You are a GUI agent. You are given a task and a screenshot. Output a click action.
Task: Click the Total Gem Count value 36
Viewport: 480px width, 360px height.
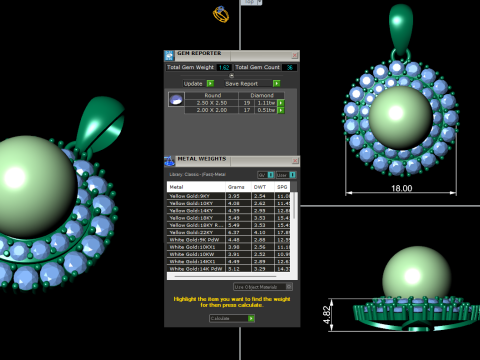[x=289, y=67]
